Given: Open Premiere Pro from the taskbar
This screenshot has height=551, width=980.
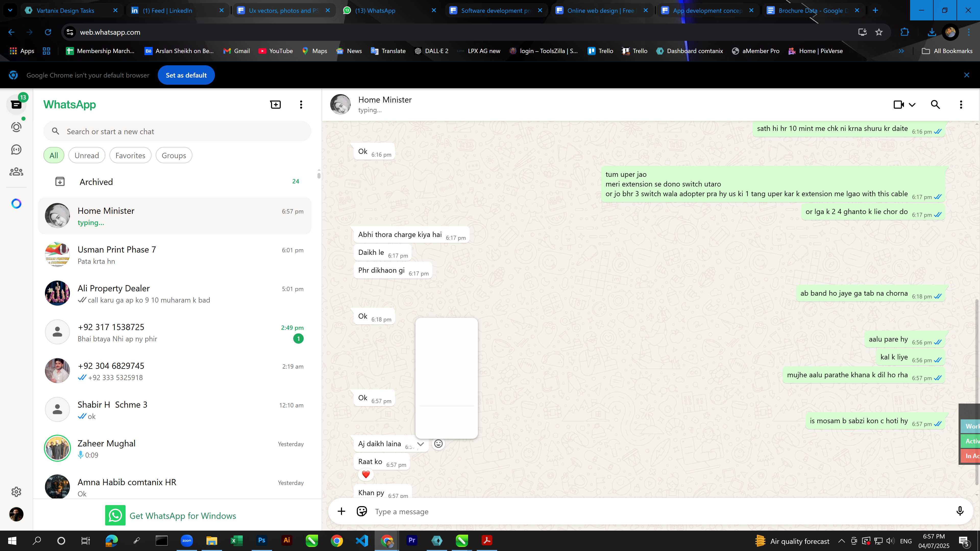Looking at the screenshot, I should tap(412, 540).
